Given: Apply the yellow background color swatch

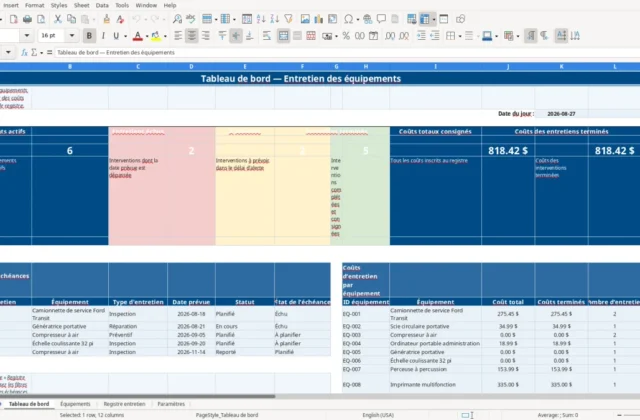Looking at the screenshot, I should [x=156, y=36].
